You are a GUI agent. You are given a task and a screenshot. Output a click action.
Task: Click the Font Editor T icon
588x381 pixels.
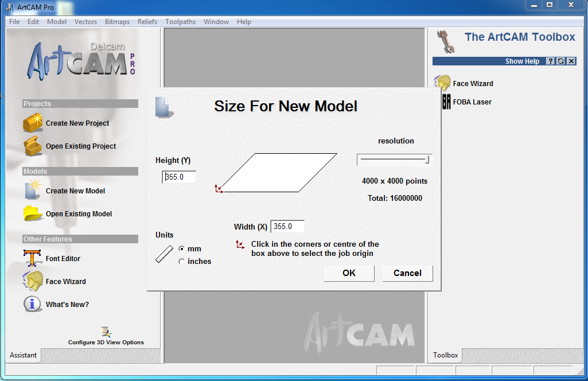[32, 258]
